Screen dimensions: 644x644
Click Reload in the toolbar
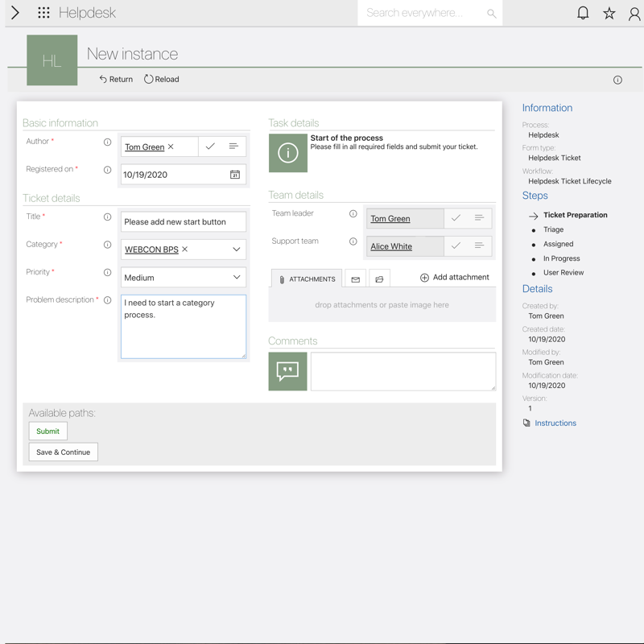click(162, 79)
